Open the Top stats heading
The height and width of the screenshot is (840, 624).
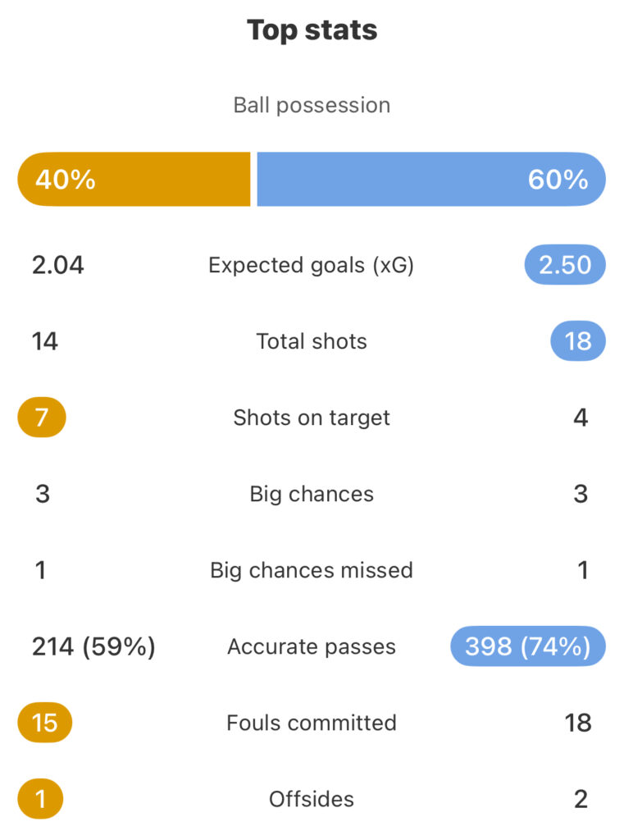click(312, 30)
